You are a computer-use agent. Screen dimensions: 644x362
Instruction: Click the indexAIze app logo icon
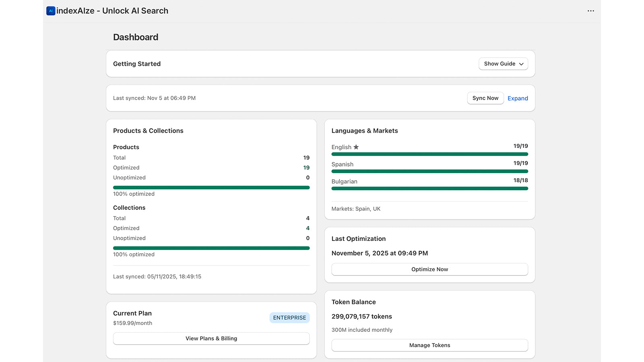51,11
